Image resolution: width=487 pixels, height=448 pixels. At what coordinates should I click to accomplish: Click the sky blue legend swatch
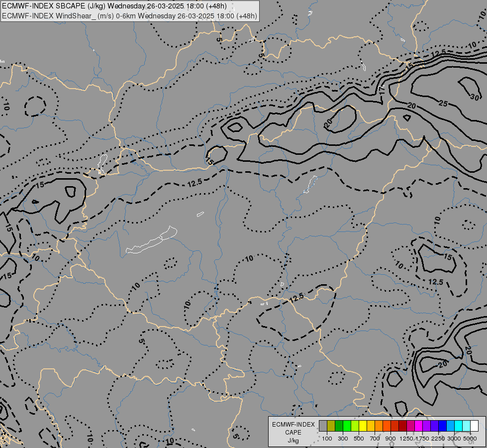coord(451,426)
